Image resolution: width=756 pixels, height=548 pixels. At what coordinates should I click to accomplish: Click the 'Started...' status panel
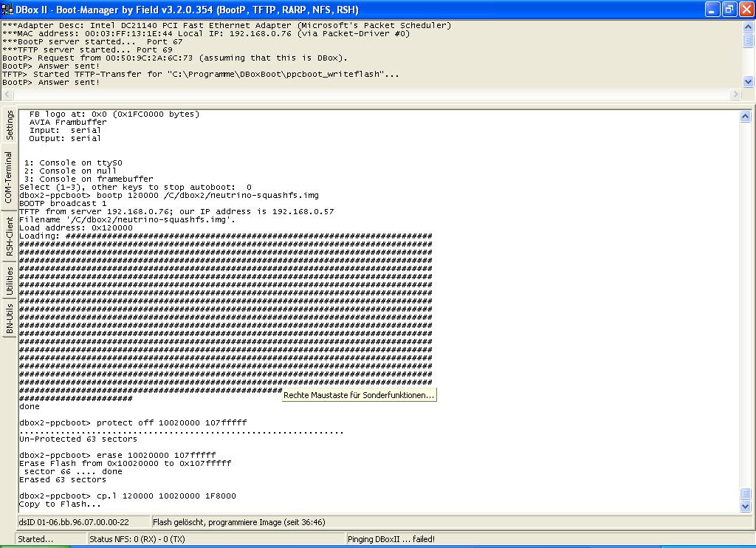pos(51,539)
